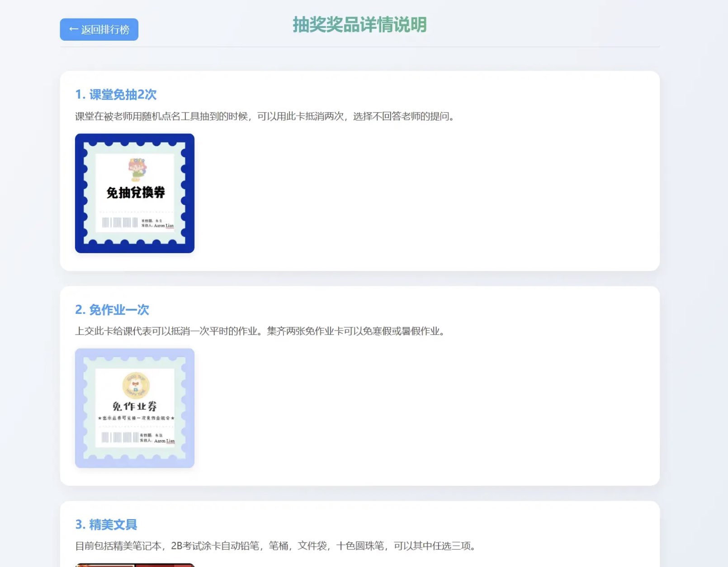Open the 免抽兑换券 coupon image

(135, 193)
